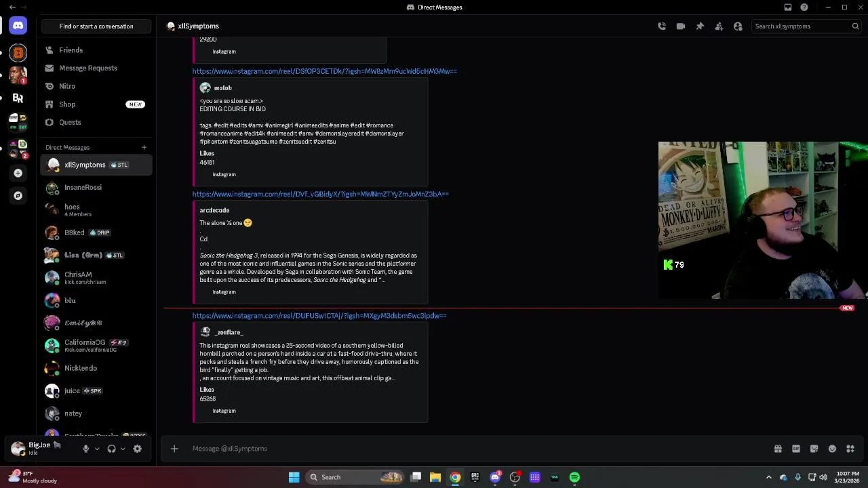Open user settings gear
This screenshot has height=488, width=868.
coord(138,448)
